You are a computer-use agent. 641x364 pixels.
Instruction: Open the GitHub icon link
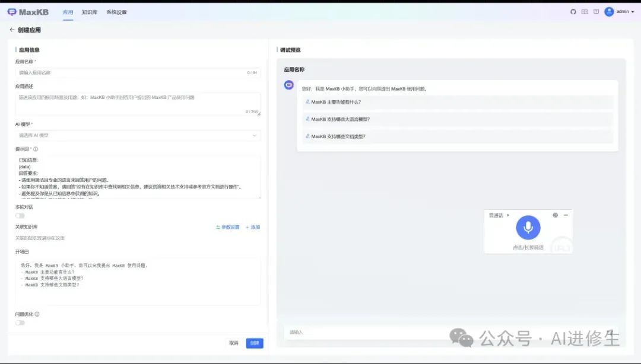(x=573, y=12)
